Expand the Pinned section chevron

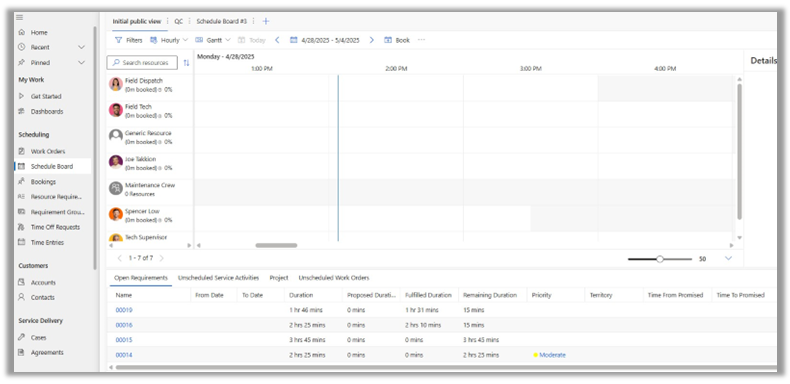click(x=82, y=63)
